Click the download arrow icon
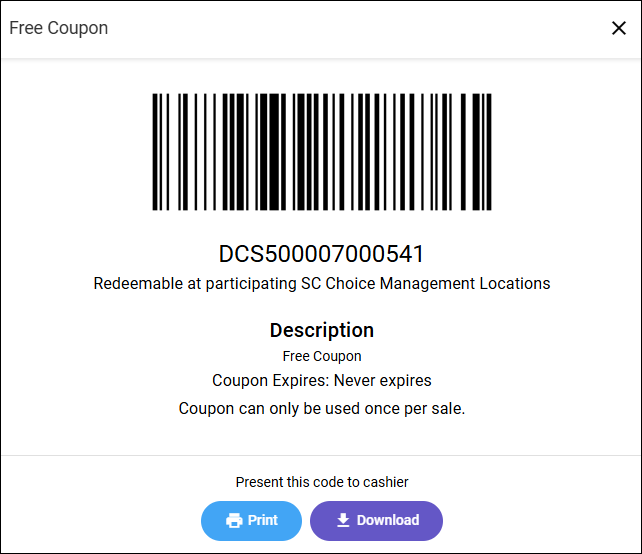The height and width of the screenshot is (554, 642). 343,520
